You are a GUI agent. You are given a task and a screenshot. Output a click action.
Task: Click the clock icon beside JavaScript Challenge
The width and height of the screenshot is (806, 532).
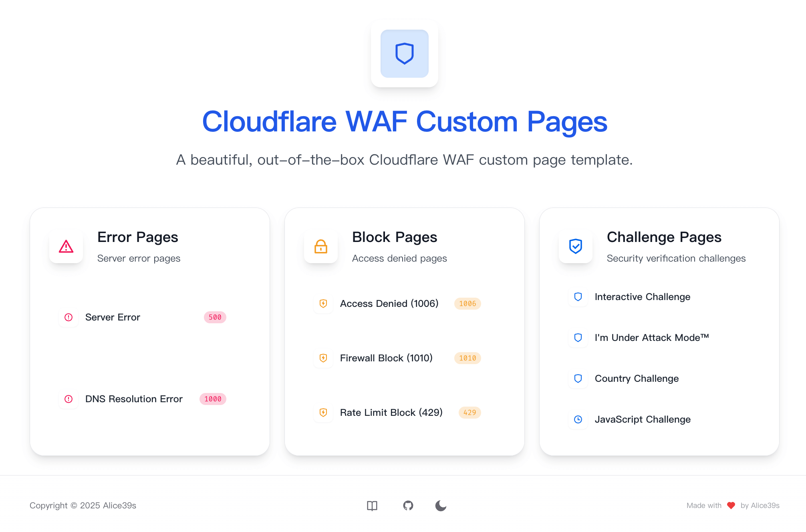tap(578, 419)
